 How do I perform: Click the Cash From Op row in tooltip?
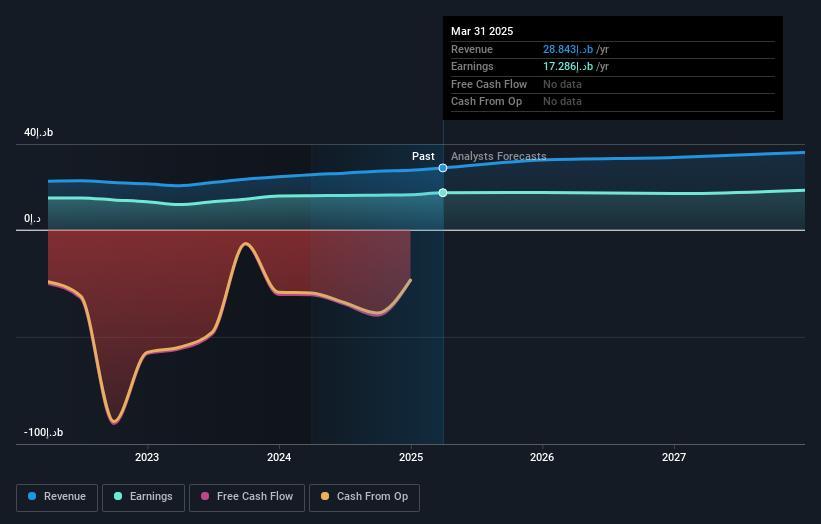pos(613,102)
